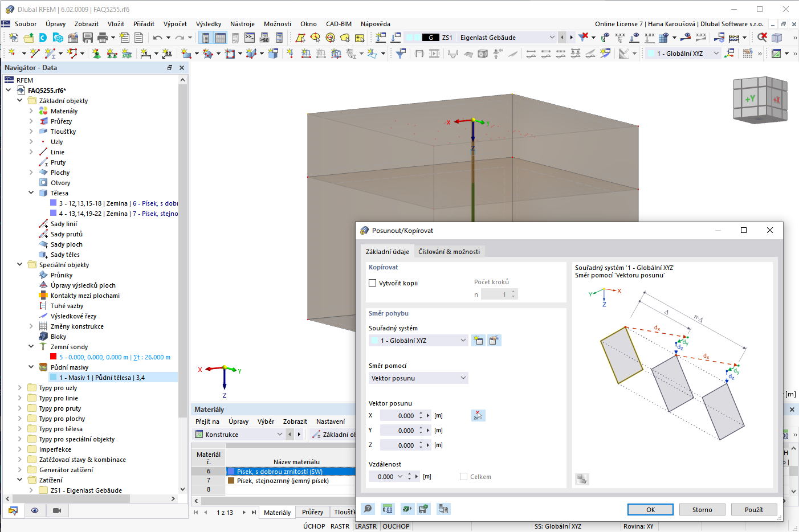
Task: Click the units and decimal places icon
Action: [x=388, y=509]
